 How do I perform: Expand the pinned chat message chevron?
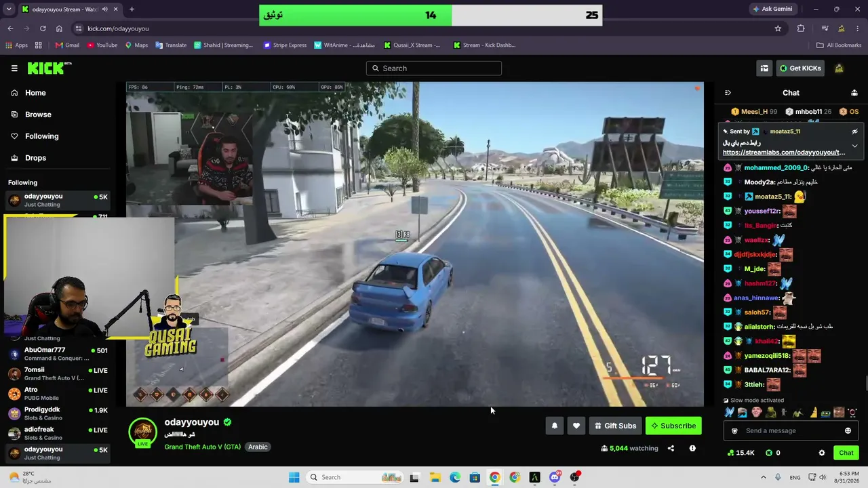[x=854, y=146]
